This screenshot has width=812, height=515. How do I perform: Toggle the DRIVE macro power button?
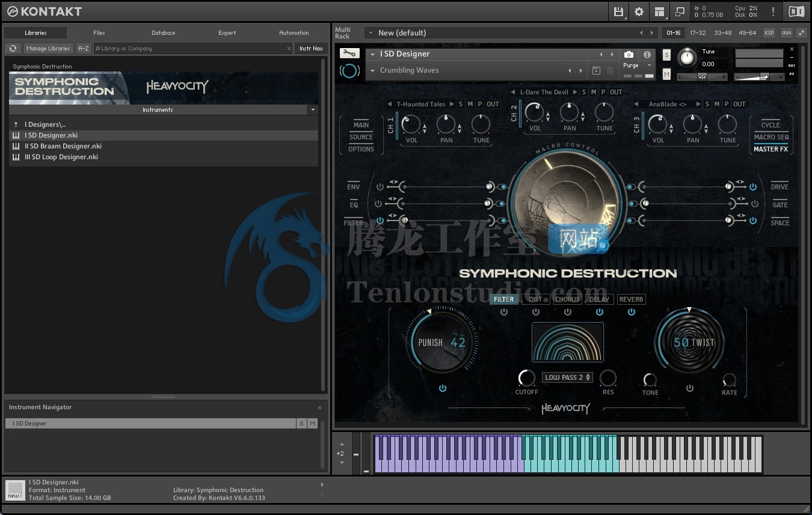coord(753,187)
